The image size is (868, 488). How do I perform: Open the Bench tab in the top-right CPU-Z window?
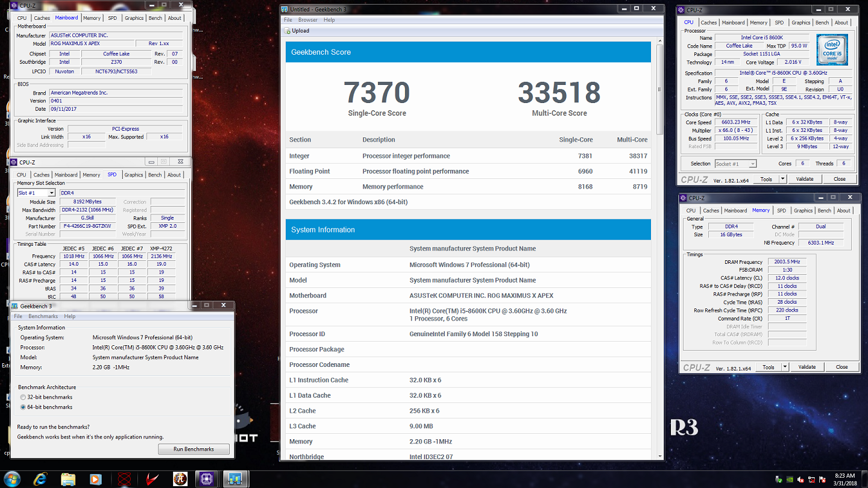click(822, 22)
